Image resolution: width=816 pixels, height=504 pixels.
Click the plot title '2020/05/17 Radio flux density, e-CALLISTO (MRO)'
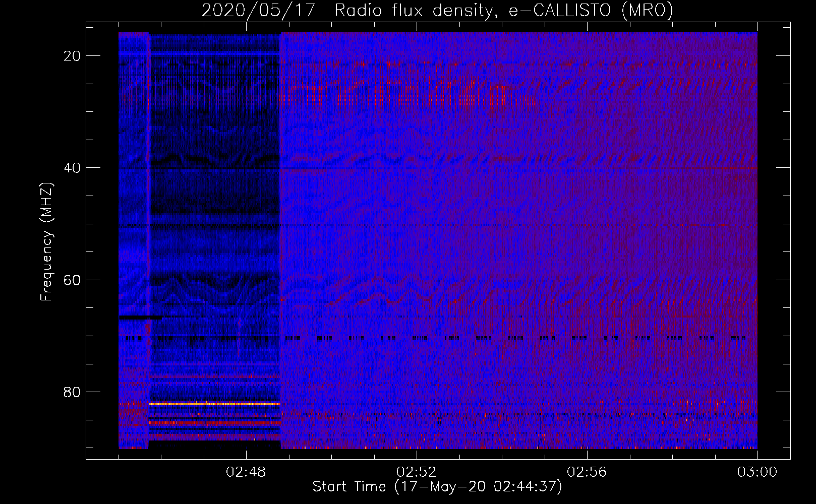pyautogui.click(x=437, y=10)
